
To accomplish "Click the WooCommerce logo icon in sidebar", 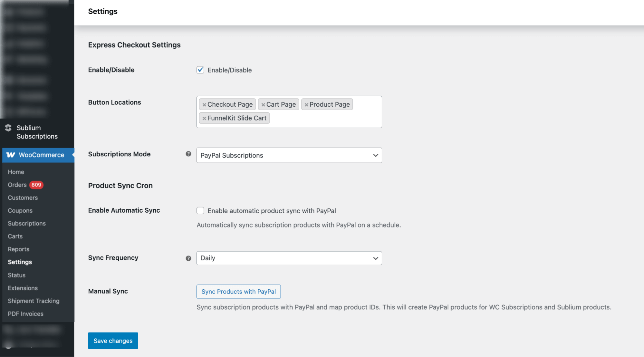I will [10, 155].
